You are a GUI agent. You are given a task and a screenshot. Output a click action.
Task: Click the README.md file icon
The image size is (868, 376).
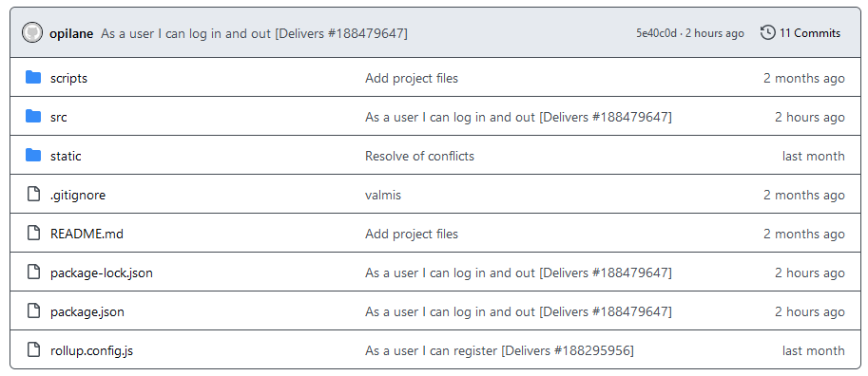34,234
